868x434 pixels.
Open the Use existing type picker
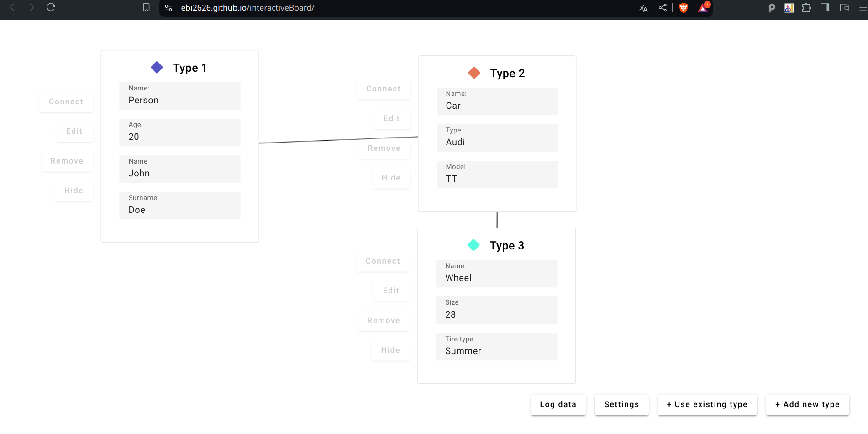pos(707,405)
